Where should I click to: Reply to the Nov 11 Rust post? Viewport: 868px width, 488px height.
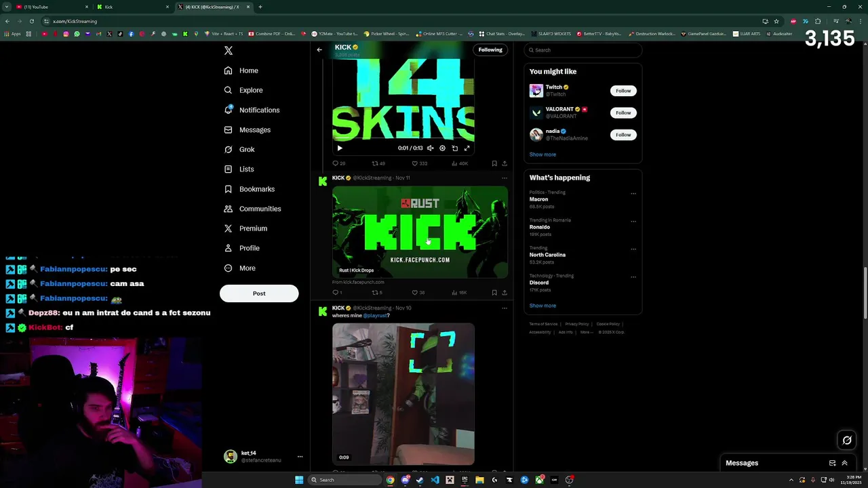[337, 293]
